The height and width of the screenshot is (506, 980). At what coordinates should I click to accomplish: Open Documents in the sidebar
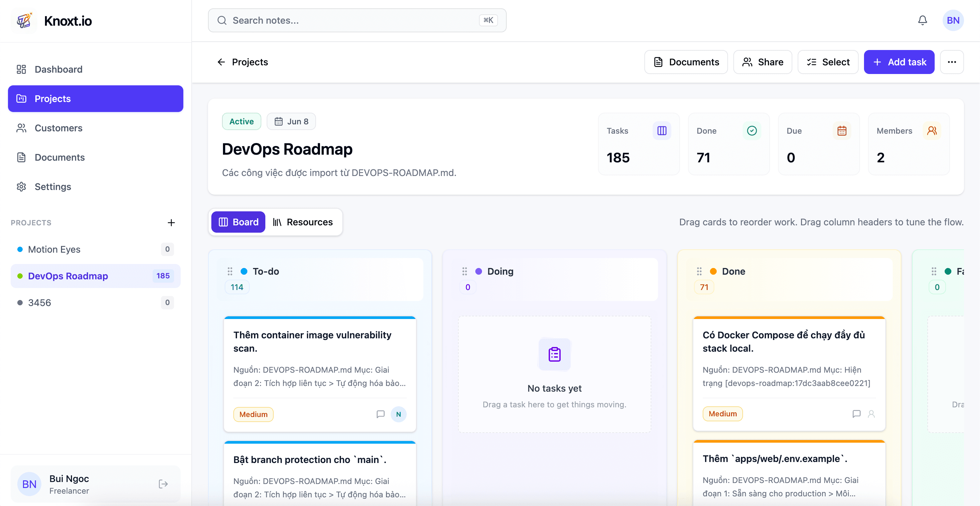click(x=95, y=157)
